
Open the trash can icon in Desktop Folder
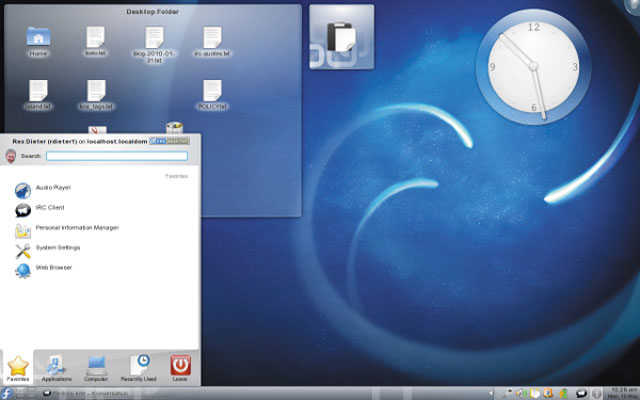[174, 127]
